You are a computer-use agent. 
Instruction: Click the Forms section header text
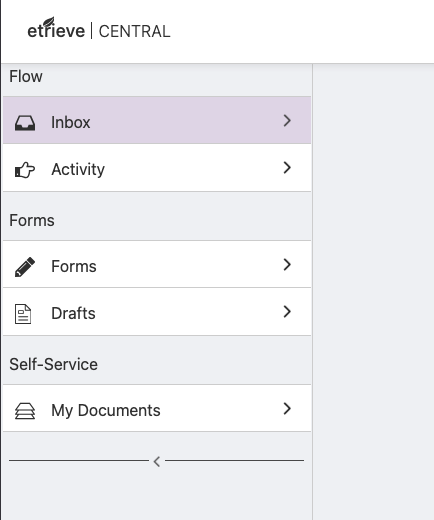point(32,220)
